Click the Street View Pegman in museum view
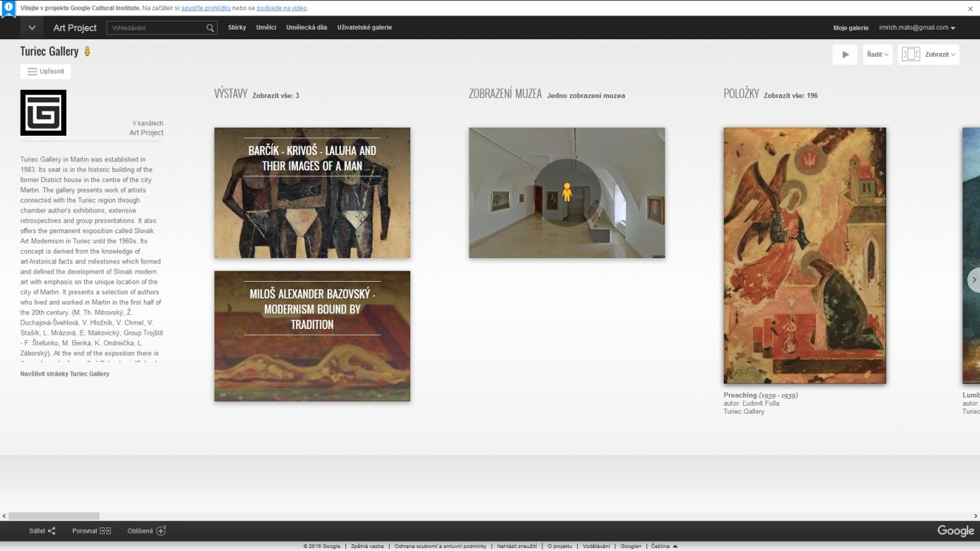Screen dimensions: 980x551 (x=567, y=193)
